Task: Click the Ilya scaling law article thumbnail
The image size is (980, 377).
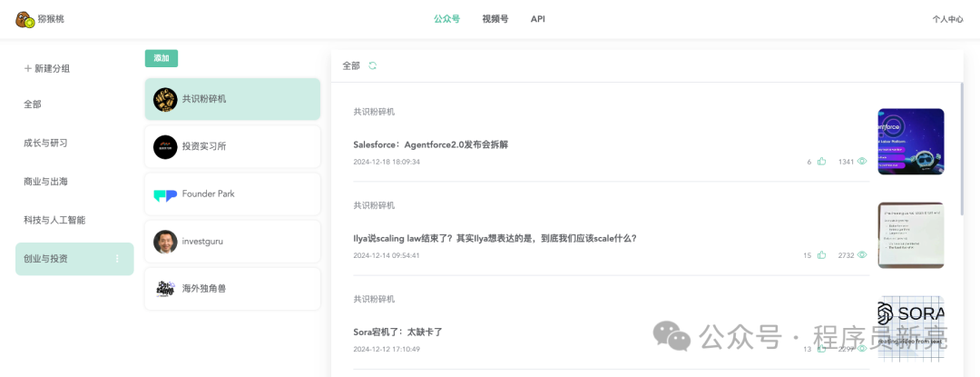Action: [911, 235]
